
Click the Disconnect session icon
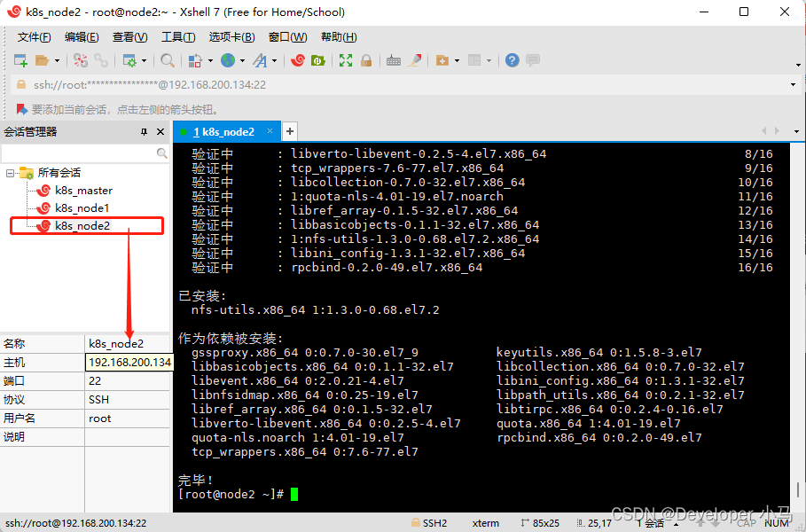[80, 60]
